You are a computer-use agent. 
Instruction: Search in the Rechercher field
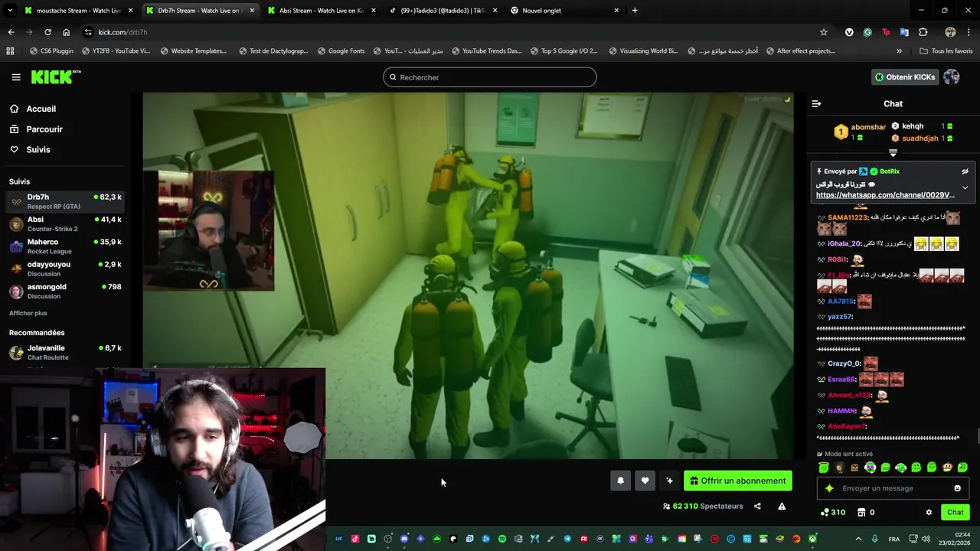[x=490, y=77]
